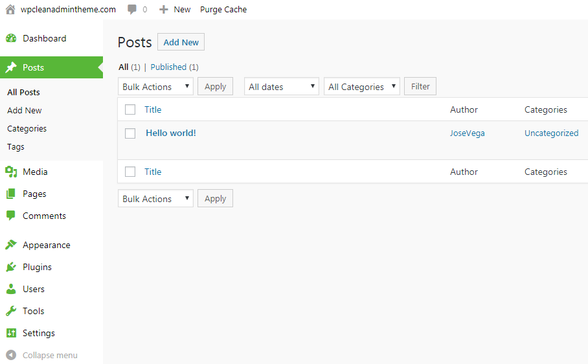Click the Plugins plug icon

tap(11, 267)
